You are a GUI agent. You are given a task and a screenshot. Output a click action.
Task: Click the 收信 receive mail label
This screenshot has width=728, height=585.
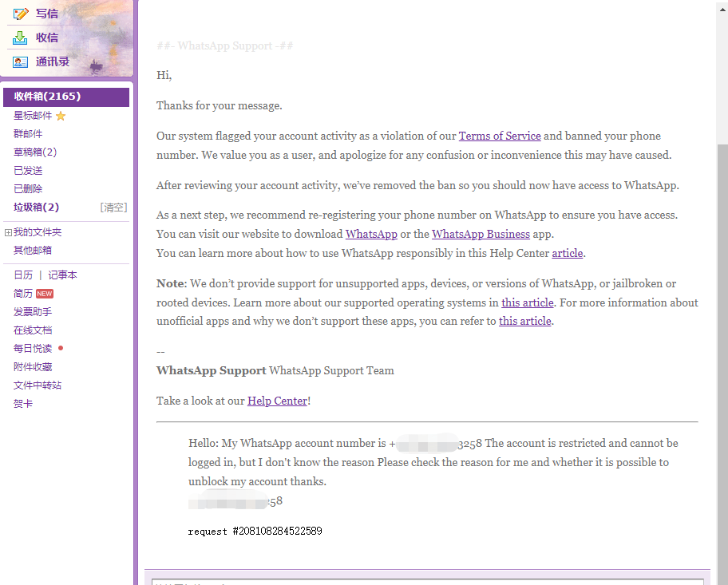(47, 38)
